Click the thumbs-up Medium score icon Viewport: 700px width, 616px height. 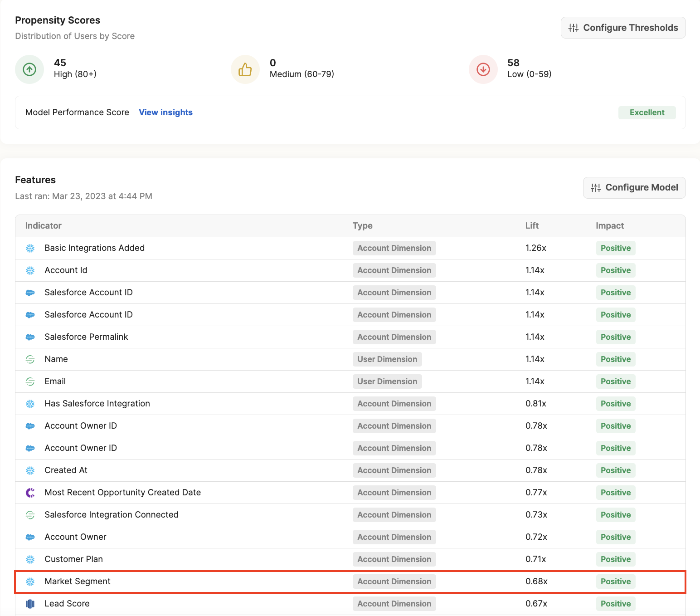(x=245, y=69)
